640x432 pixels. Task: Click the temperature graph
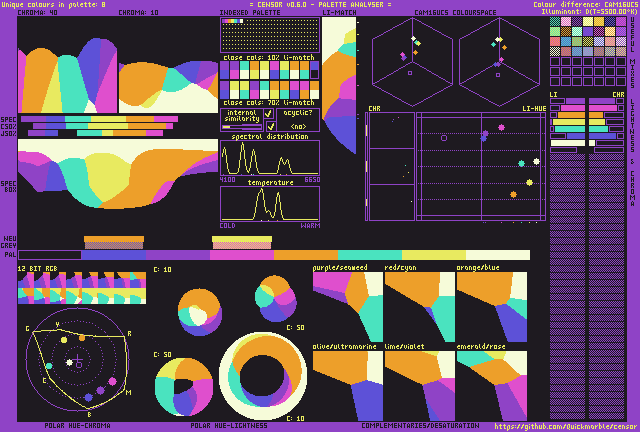[x=270, y=204]
